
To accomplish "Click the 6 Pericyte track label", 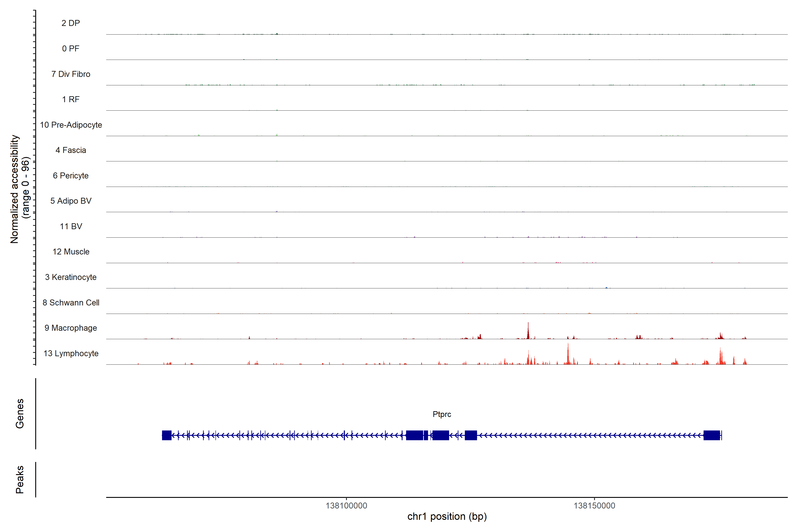I will pyautogui.click(x=70, y=175).
